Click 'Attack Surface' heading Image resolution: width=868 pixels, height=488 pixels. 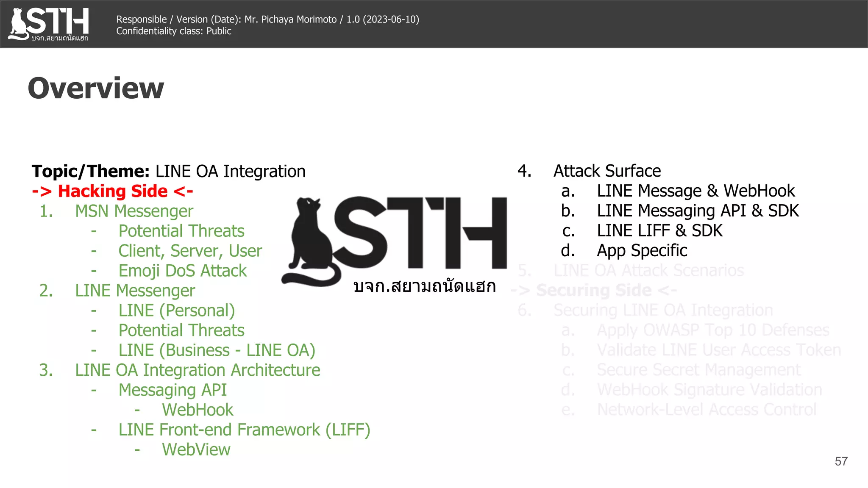click(607, 171)
